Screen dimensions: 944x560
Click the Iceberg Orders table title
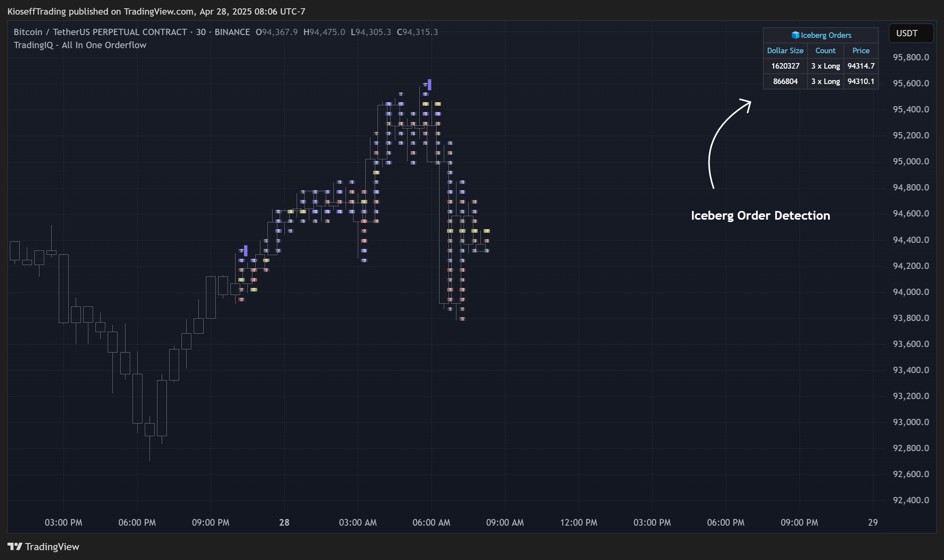[x=821, y=35]
